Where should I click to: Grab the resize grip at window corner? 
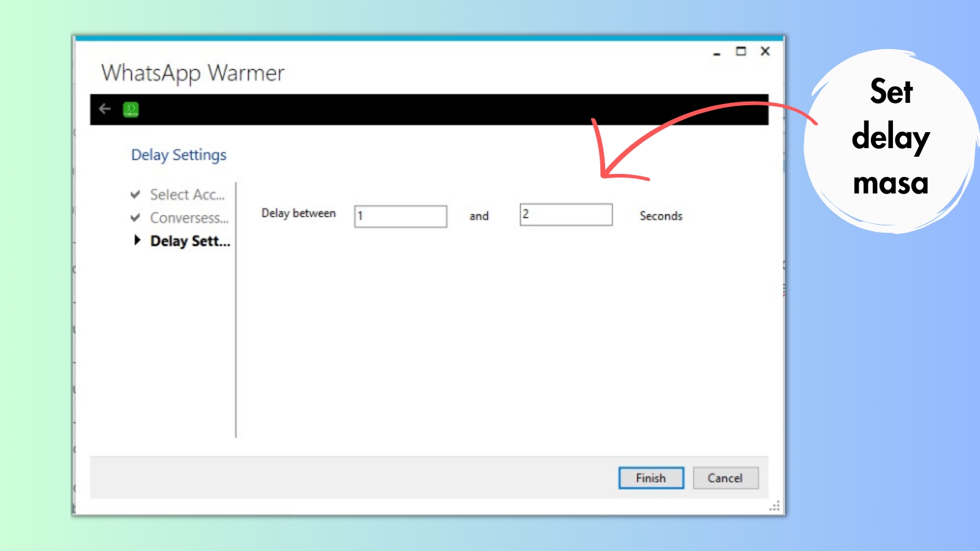point(775,506)
